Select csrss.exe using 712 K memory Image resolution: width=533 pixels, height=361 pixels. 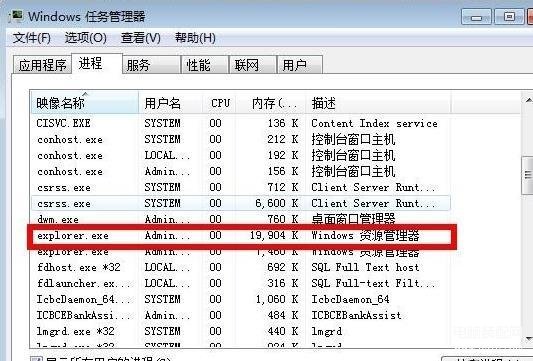pyautogui.click(x=241, y=187)
